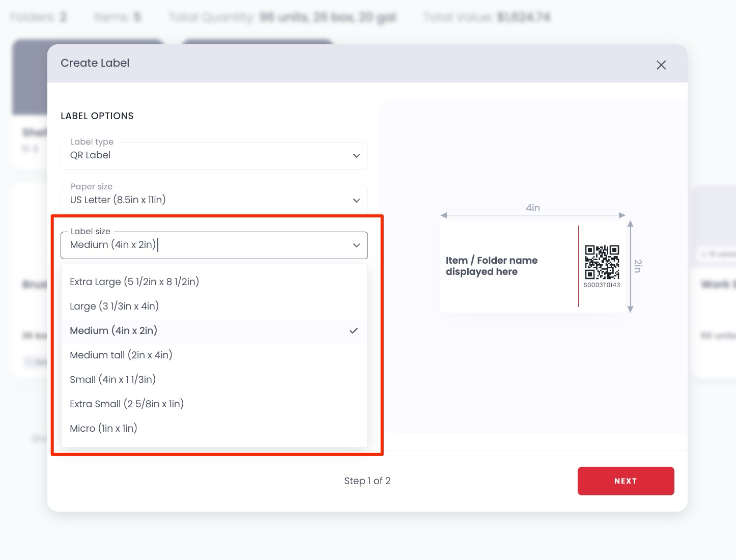Collapse the Label size dropdown chevron
The height and width of the screenshot is (560, 736).
[x=356, y=245]
